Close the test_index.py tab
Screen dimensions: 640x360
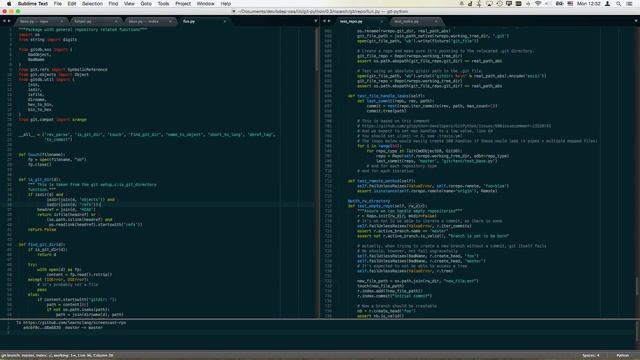[x=436, y=21]
